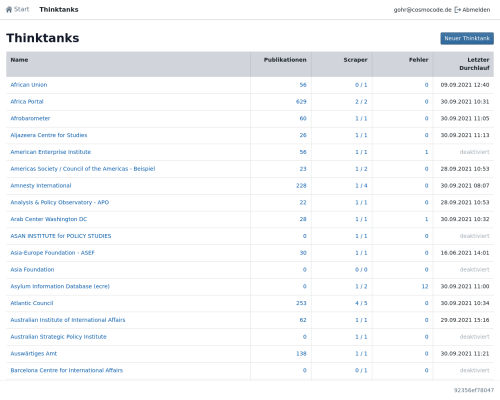Screen dimensions: 500x400
Task: Open the African Union thinktank
Action: tap(29, 85)
